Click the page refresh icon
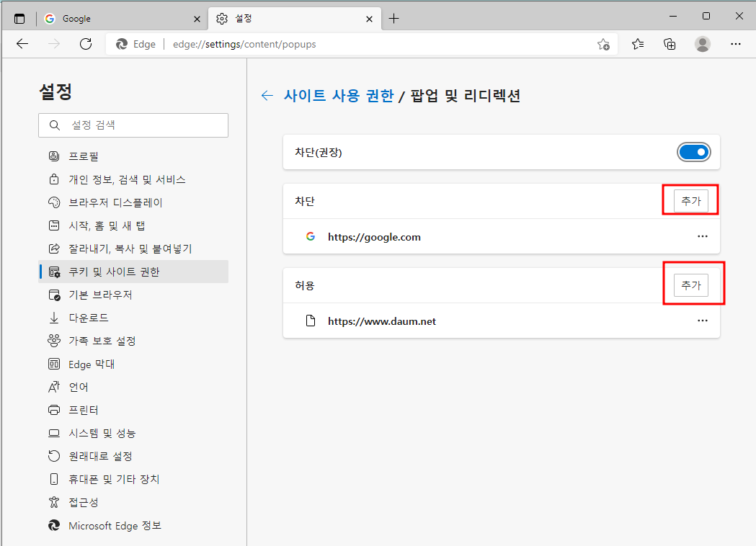756x546 pixels. 86,44
